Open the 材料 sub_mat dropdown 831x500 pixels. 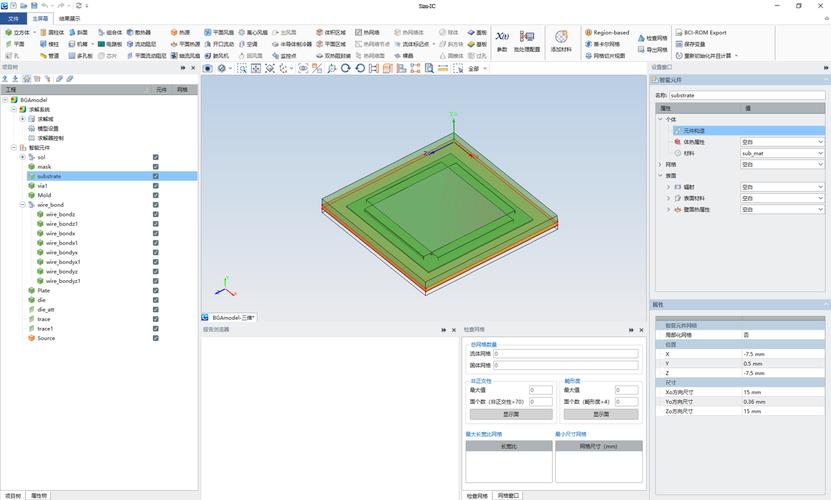tap(782, 153)
